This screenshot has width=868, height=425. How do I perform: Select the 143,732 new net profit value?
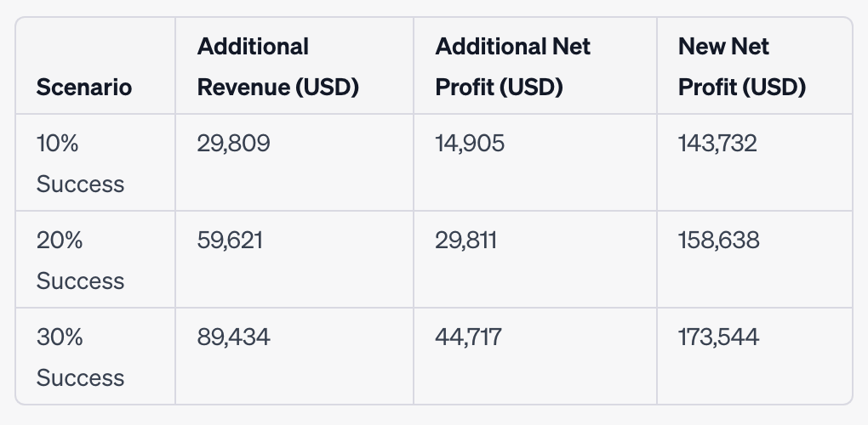(717, 144)
